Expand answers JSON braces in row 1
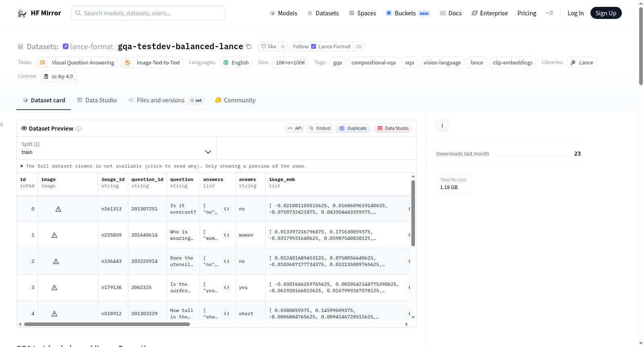The width and height of the screenshot is (644, 347). 227,235
